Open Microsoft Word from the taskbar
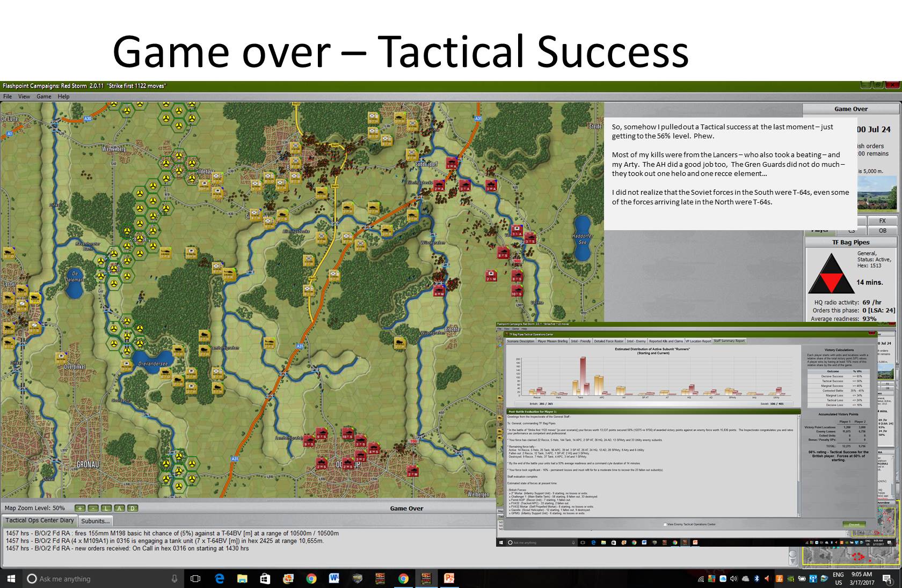 tap(334, 578)
